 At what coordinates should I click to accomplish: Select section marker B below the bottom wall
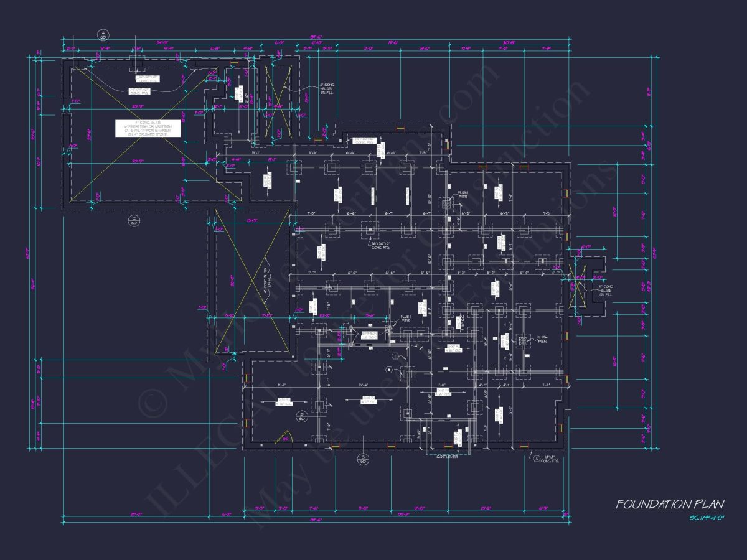(x=363, y=460)
